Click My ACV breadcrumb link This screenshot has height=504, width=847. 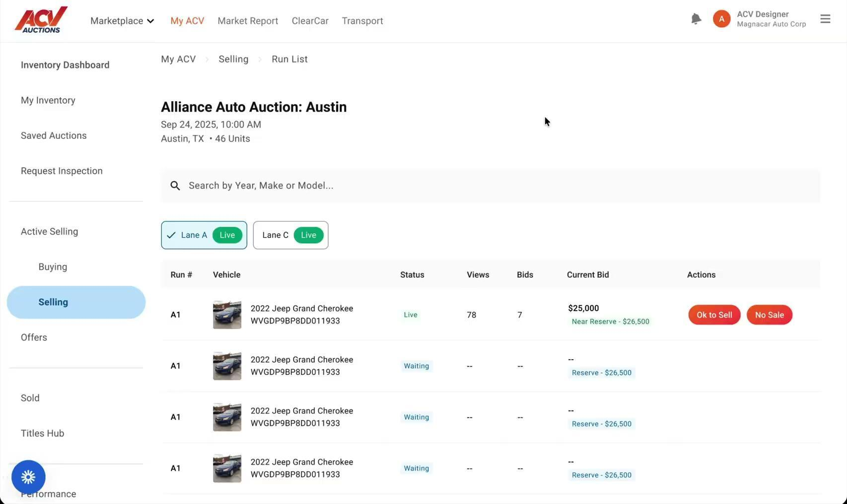(x=178, y=59)
